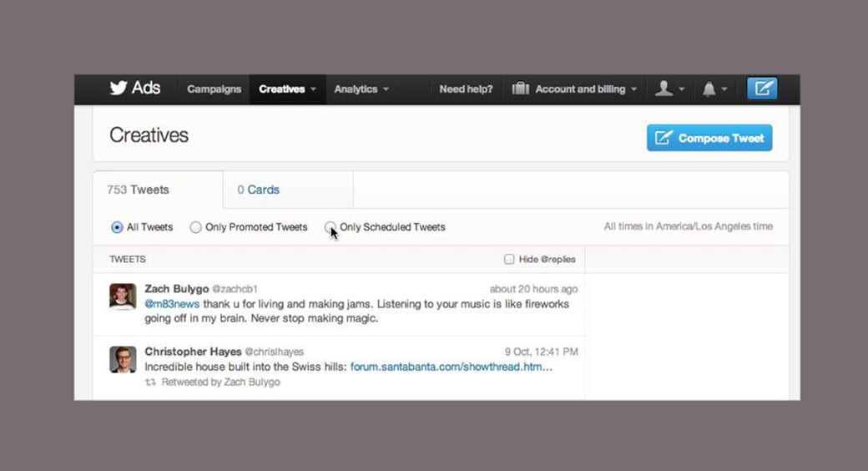The width and height of the screenshot is (868, 471).
Task: Click Zach Bulygo's avatar thumbnail
Action: [123, 296]
